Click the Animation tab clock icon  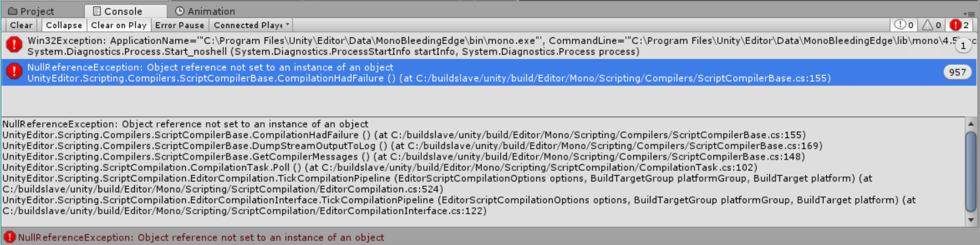pyautogui.click(x=180, y=11)
